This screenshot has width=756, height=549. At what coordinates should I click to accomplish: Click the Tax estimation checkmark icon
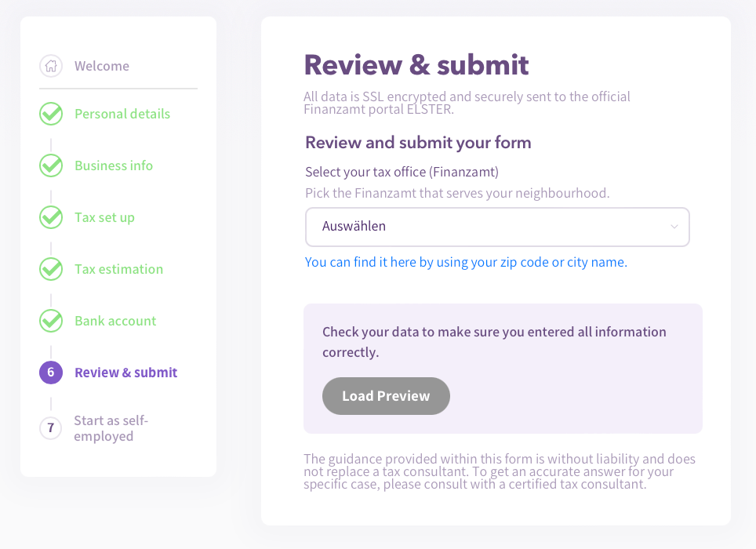click(x=51, y=269)
